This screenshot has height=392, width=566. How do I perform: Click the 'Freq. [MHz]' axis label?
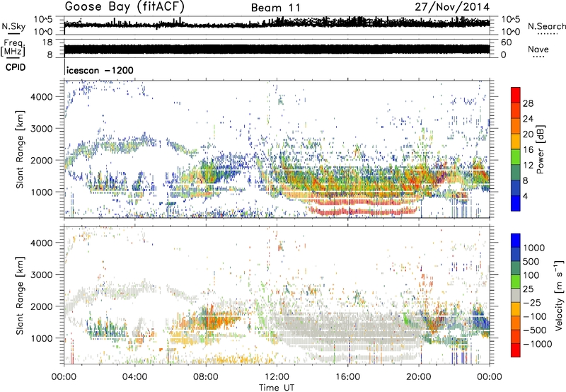point(13,48)
